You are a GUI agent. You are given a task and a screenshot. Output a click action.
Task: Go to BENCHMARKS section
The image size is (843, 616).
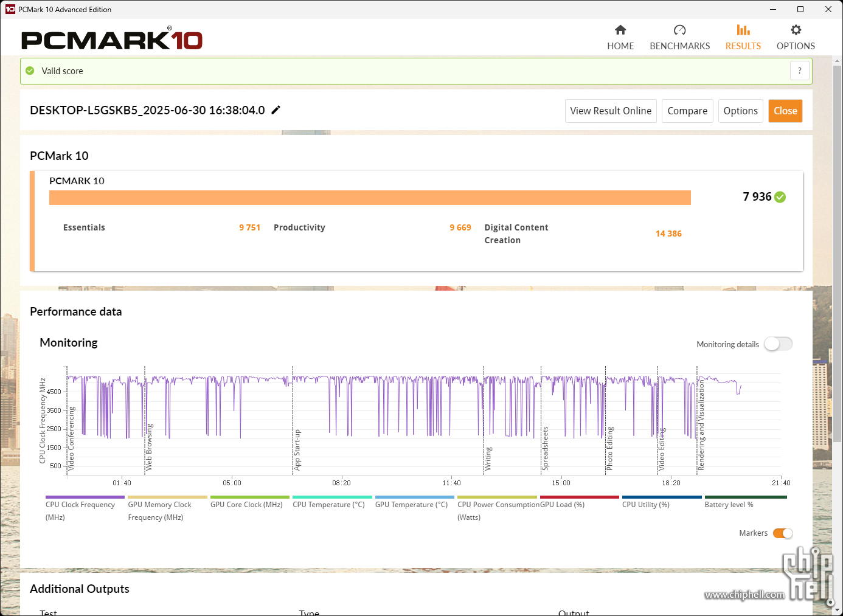point(679,46)
